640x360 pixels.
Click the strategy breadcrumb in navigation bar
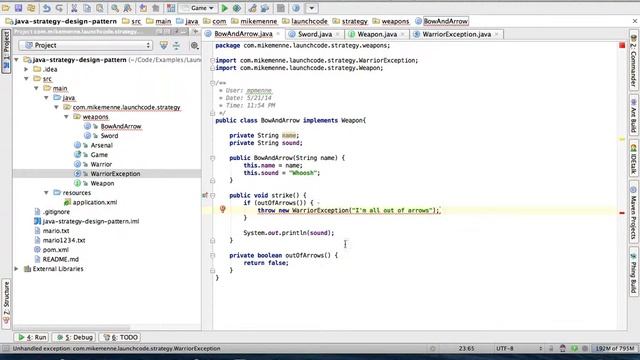pos(350,21)
